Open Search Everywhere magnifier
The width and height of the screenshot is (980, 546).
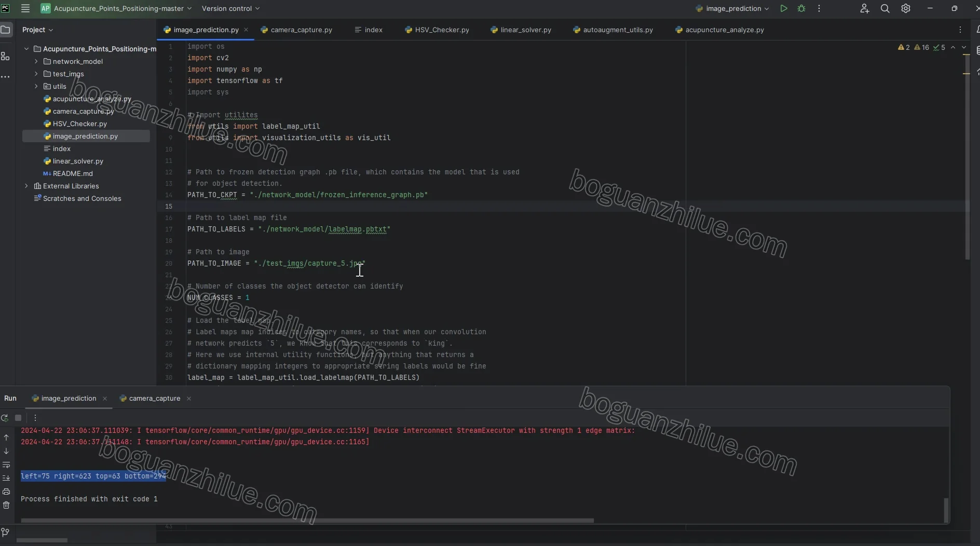tap(885, 8)
